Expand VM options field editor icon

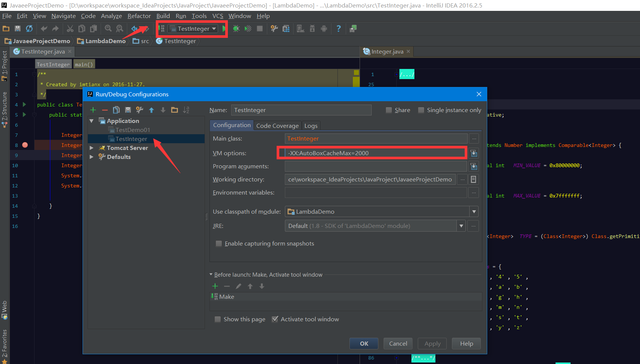(474, 153)
